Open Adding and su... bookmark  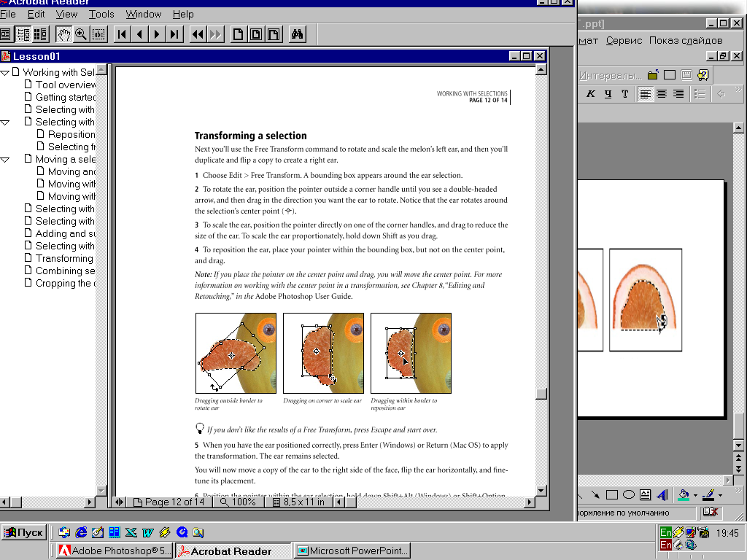pos(65,233)
